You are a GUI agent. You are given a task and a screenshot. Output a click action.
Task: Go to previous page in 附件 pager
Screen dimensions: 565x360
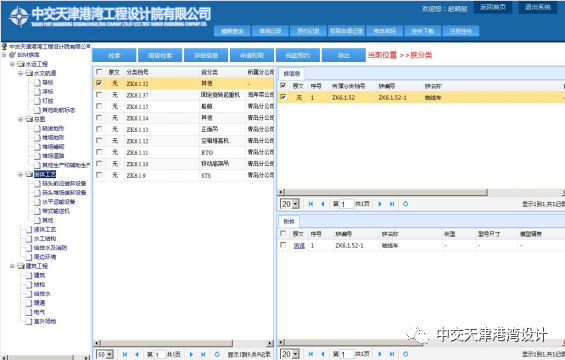pos(323,354)
